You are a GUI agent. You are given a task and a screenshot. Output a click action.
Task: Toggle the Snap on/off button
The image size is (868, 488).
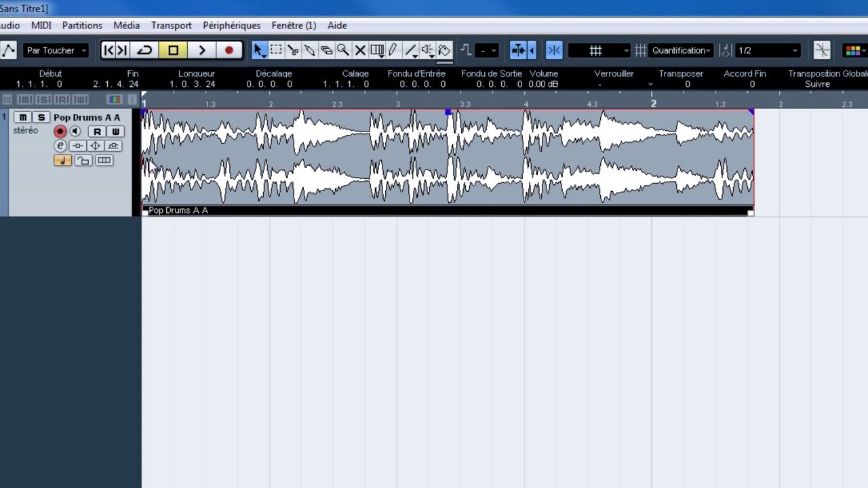(x=554, y=50)
